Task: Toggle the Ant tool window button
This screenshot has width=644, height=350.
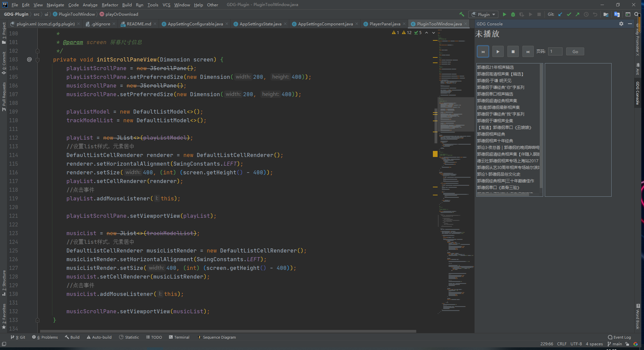Action: pyautogui.click(x=638, y=69)
